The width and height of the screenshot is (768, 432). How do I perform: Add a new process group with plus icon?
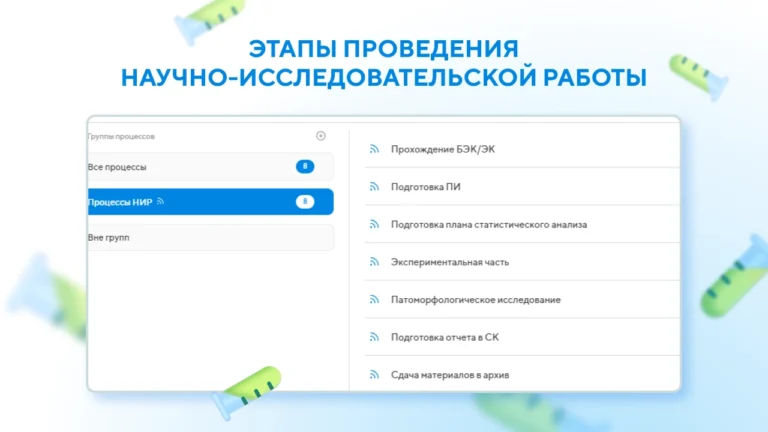pyautogui.click(x=321, y=136)
